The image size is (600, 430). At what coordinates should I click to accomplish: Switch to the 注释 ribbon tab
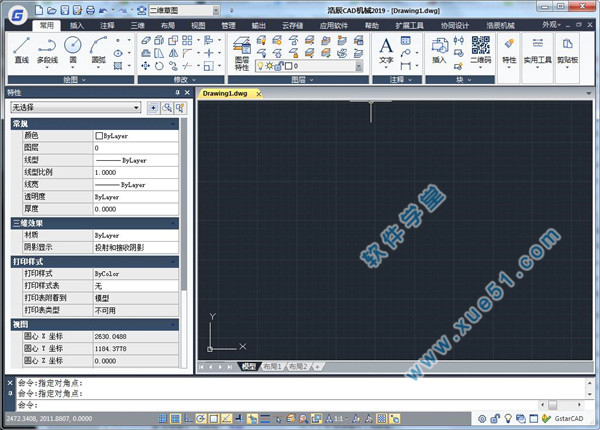pos(108,22)
